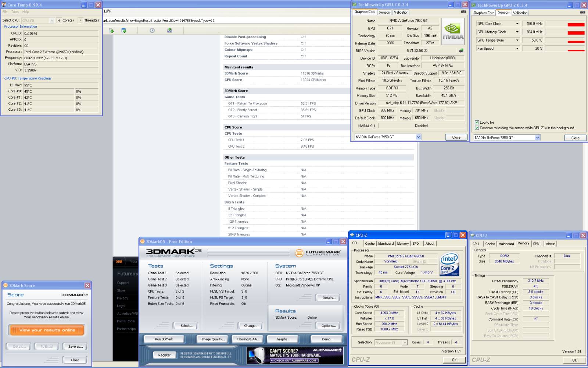Click Change... under Settings in 3DMark05

tap(251, 326)
